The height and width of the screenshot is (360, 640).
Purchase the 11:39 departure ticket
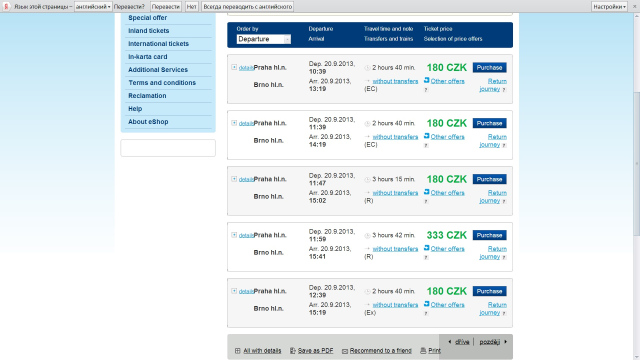(x=489, y=123)
